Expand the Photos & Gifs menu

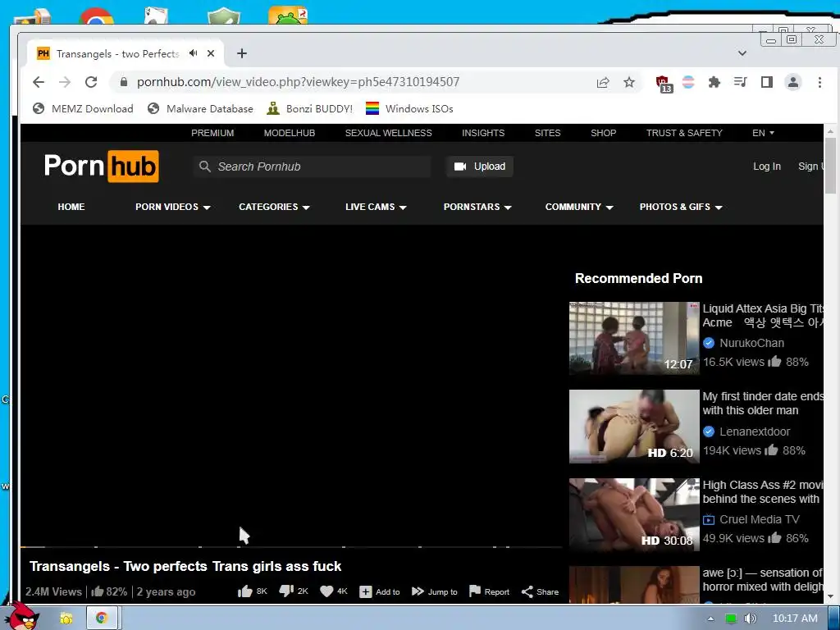(x=680, y=207)
